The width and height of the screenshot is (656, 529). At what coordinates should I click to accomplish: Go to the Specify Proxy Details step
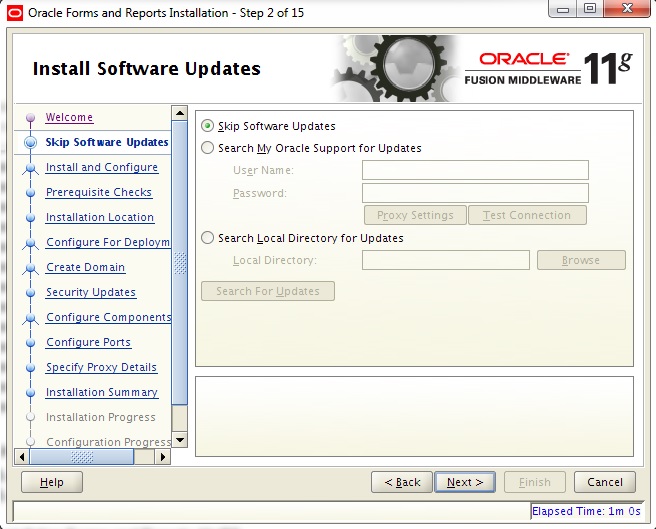101,368
